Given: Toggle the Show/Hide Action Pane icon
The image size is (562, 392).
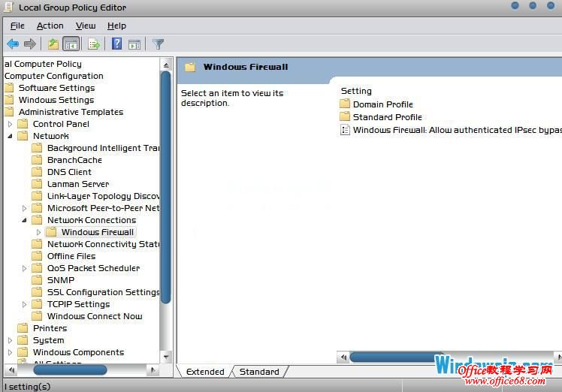Looking at the screenshot, I should pyautogui.click(x=134, y=44).
